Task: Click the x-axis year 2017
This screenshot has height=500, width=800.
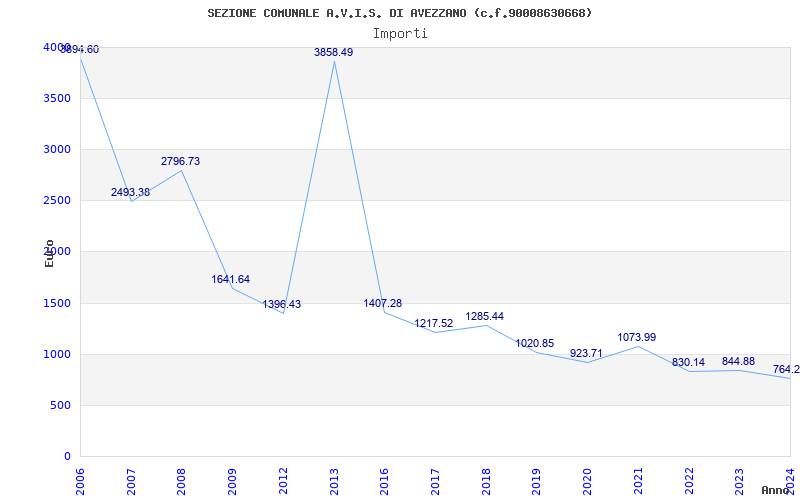Action: click(435, 481)
